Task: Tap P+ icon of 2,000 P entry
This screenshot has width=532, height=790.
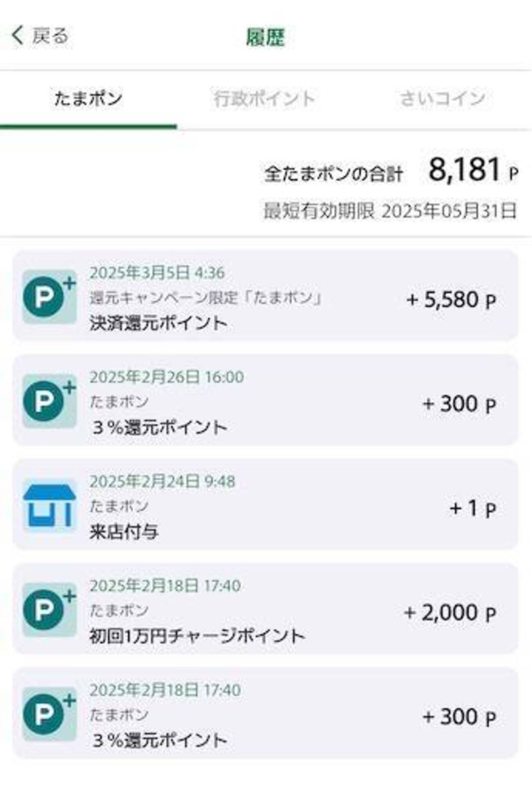Action: point(49,610)
